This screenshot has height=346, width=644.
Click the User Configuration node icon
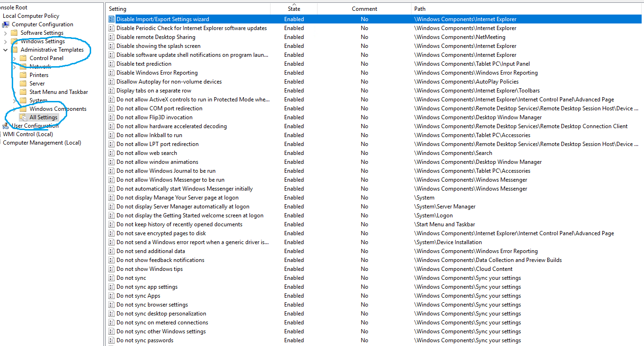pos(6,126)
